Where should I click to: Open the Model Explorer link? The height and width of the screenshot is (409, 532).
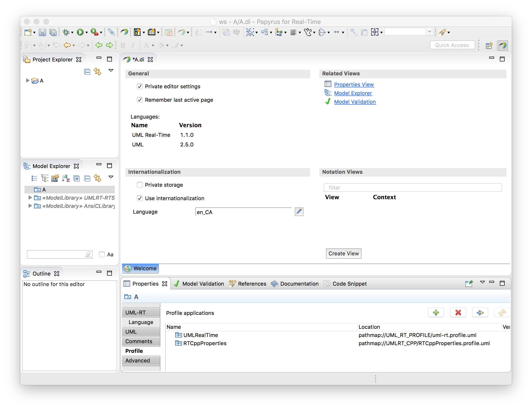[353, 93]
